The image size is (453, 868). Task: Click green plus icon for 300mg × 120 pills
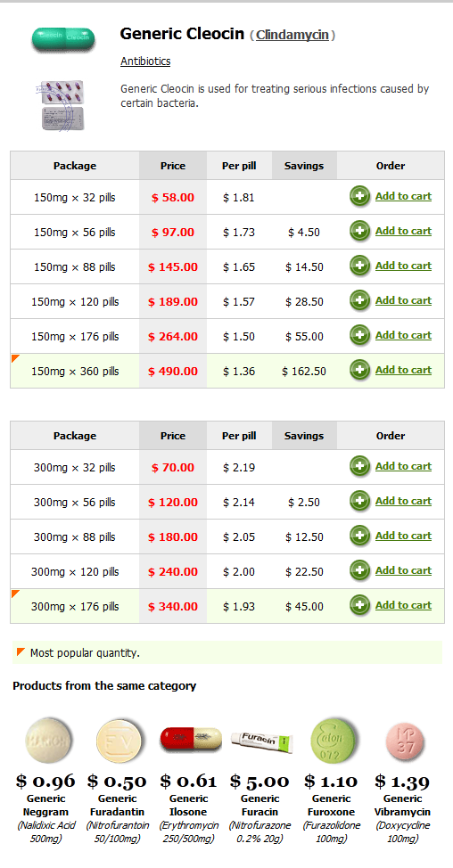[359, 570]
